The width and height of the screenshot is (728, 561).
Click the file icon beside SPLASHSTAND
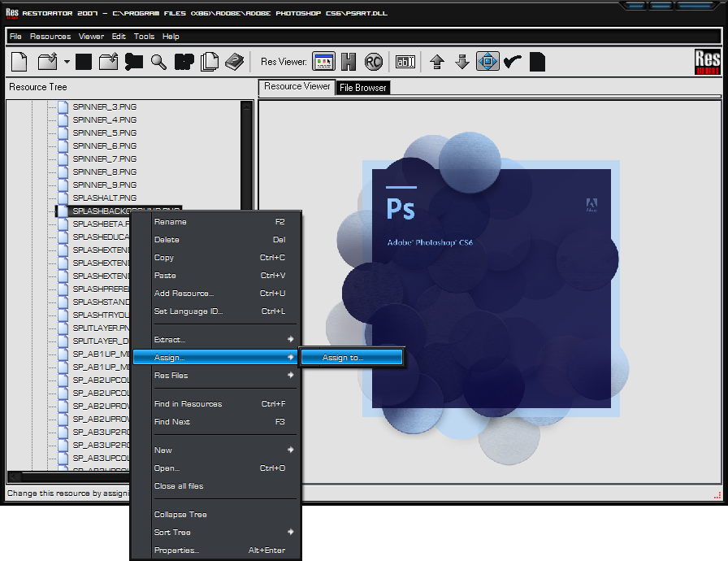(63, 302)
